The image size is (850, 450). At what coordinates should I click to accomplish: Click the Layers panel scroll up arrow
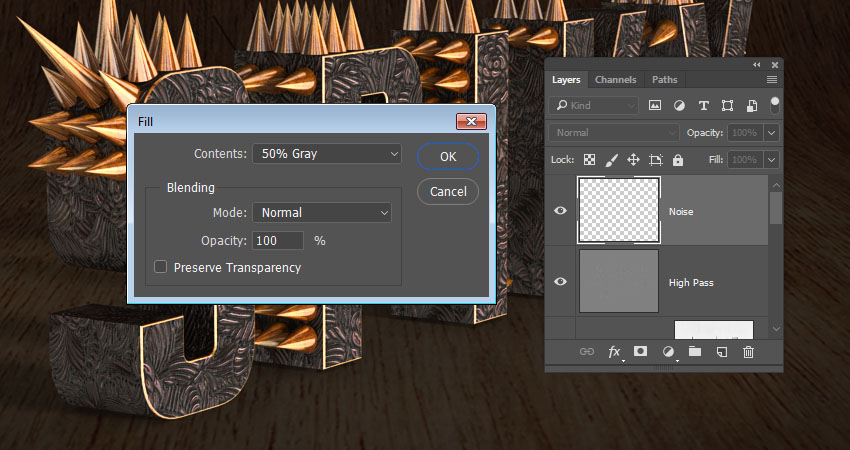pyautogui.click(x=776, y=185)
